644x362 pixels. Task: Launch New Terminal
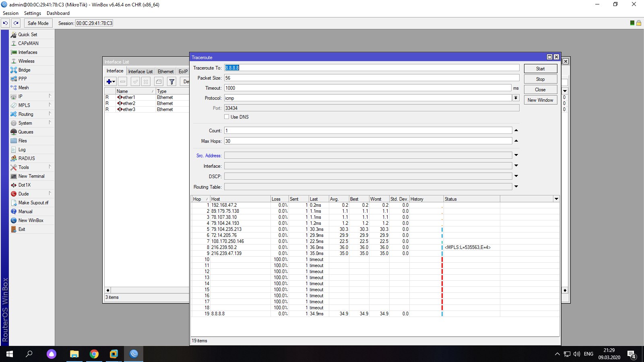(31, 176)
